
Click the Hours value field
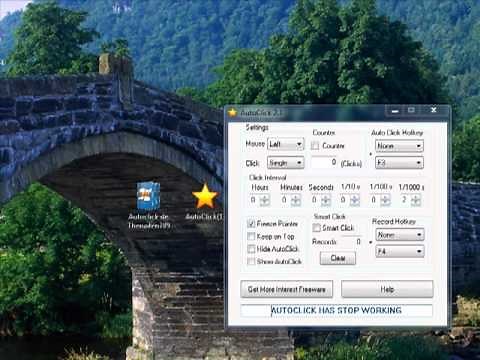pyautogui.click(x=254, y=200)
